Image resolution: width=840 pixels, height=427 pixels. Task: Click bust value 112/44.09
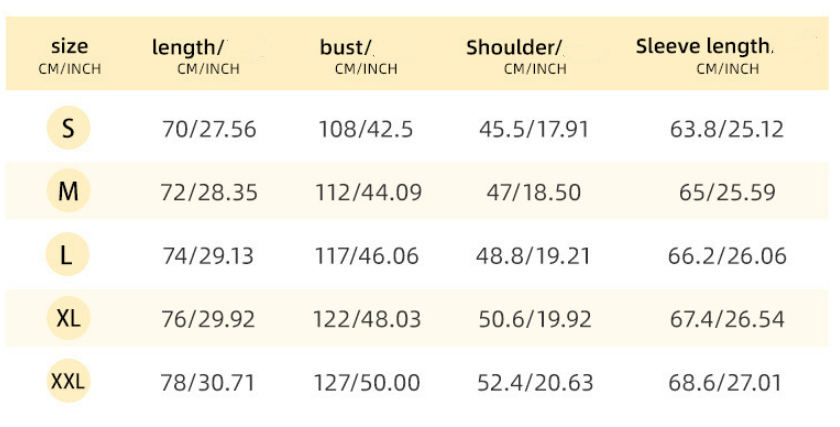point(370,193)
